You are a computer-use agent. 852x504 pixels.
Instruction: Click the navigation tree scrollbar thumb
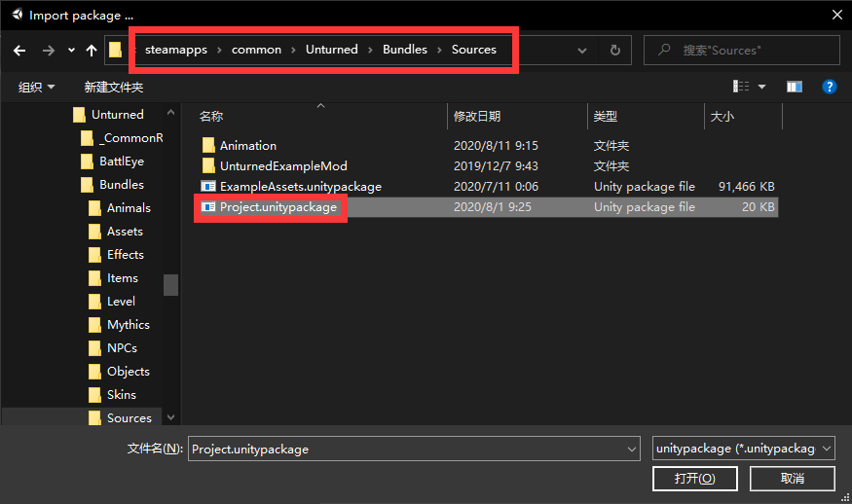(170, 284)
